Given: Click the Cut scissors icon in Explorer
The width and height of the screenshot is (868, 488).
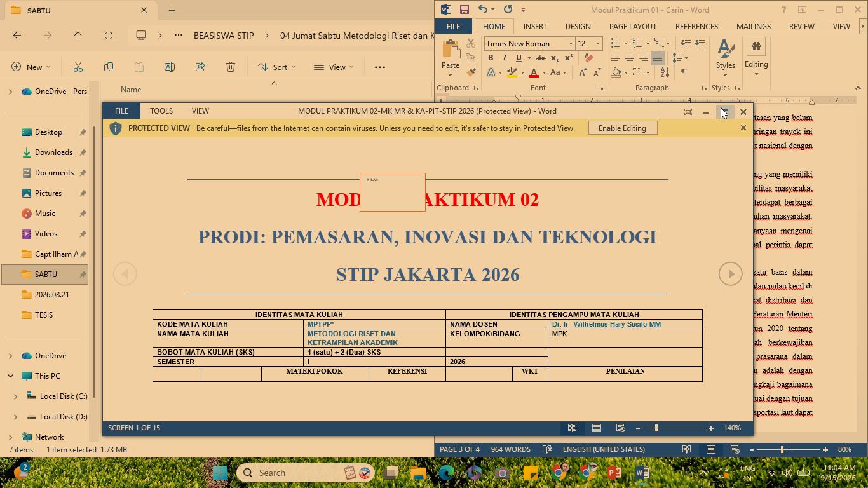Looking at the screenshot, I should click(78, 67).
